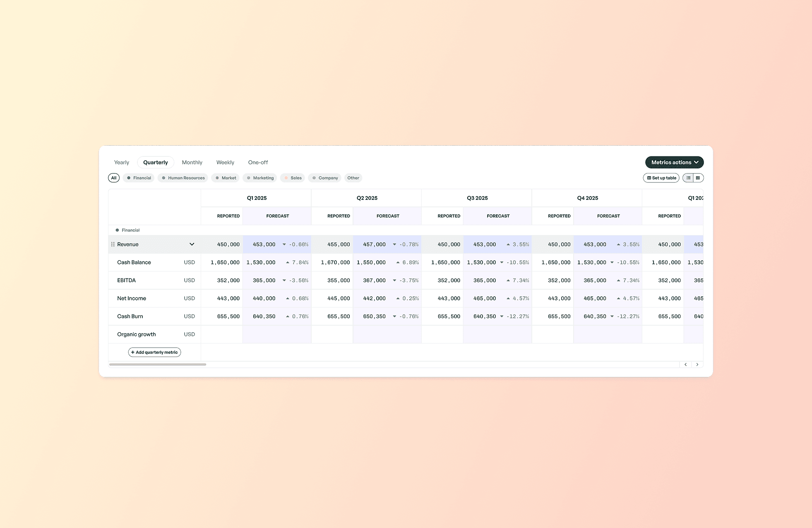The image size is (812, 528).
Task: Toggle the All category filter
Action: 114,178
